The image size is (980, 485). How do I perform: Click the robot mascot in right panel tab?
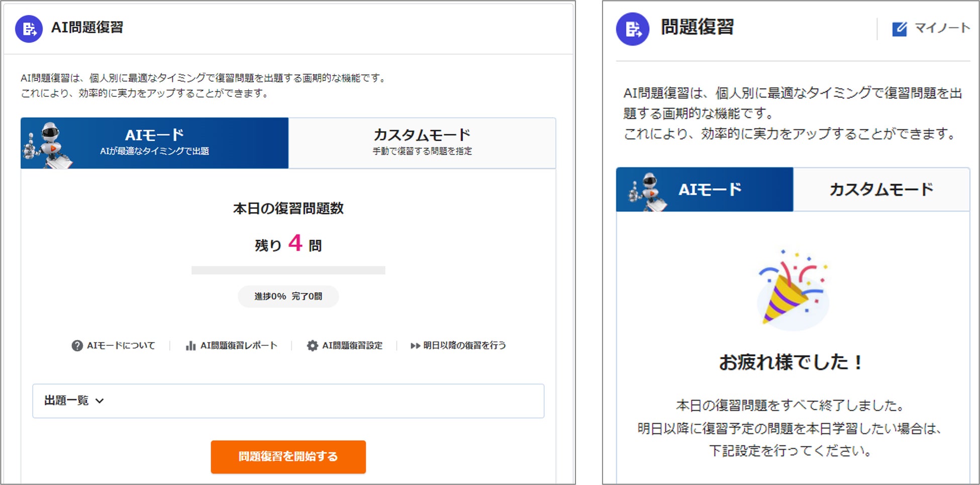(647, 192)
